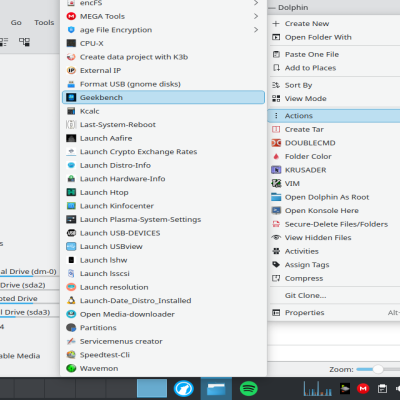Click the Format USB icon
This screenshot has height=400, width=400.
coord(71,84)
